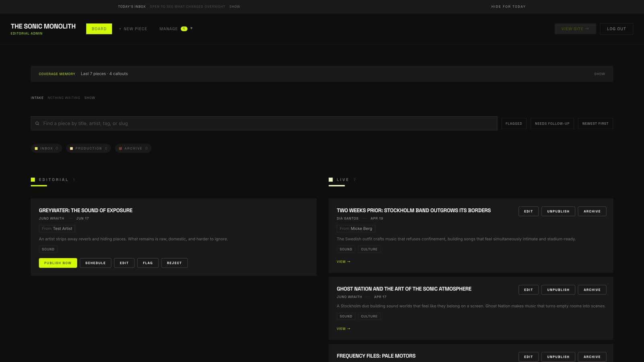
Task: Edit the Two Weeks Prior article
Action: point(528,211)
